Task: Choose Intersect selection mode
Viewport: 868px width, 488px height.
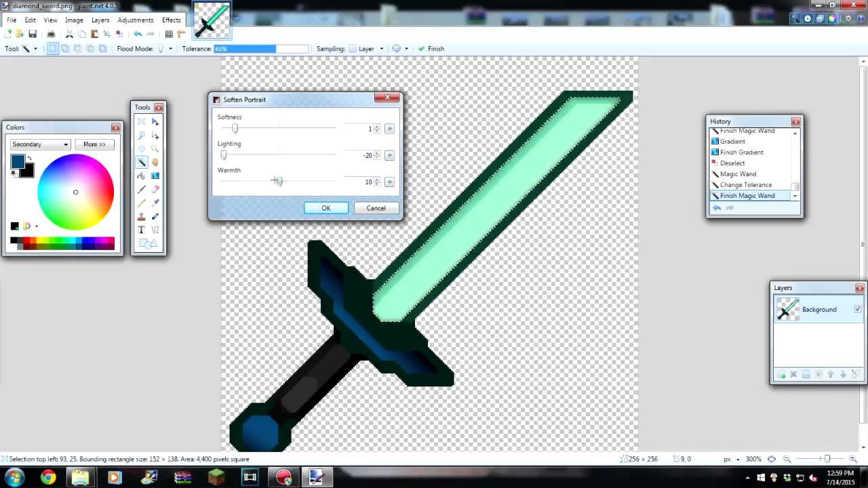Action: tap(90, 49)
